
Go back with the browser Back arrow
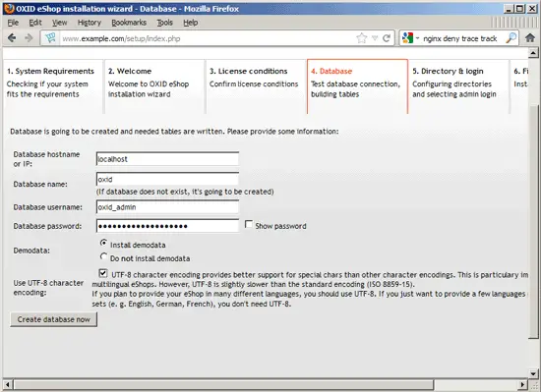pyautogui.click(x=12, y=38)
